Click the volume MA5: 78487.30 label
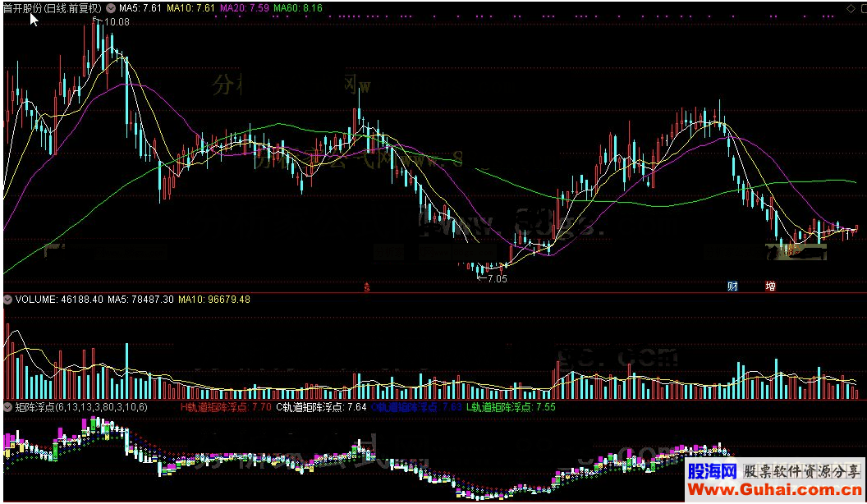Screen dimensions: 867x504 tap(140, 300)
